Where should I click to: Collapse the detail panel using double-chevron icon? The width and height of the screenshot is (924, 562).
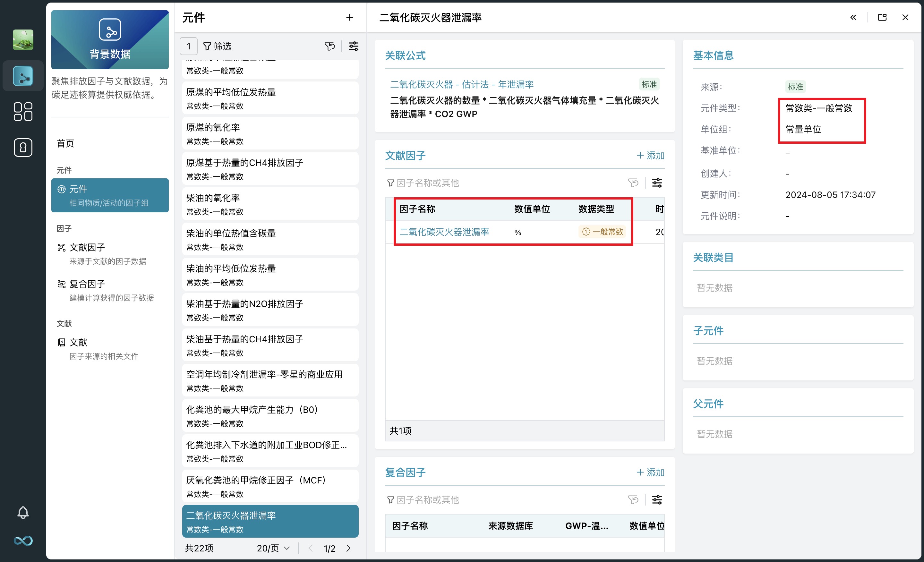click(x=853, y=17)
